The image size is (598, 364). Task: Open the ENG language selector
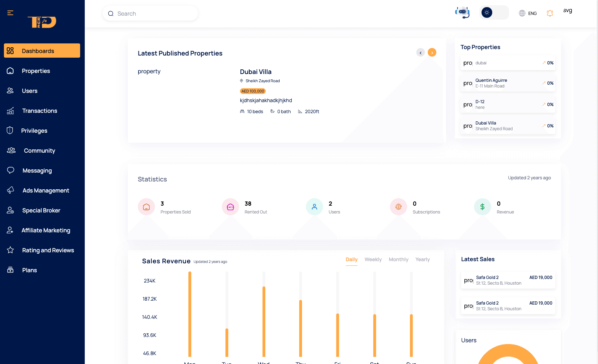(x=528, y=13)
